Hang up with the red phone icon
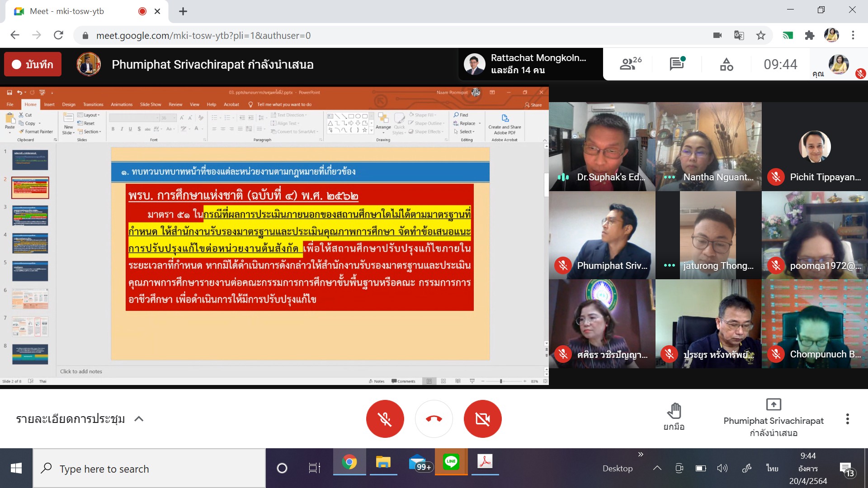This screenshot has width=868, height=488. [x=434, y=419]
